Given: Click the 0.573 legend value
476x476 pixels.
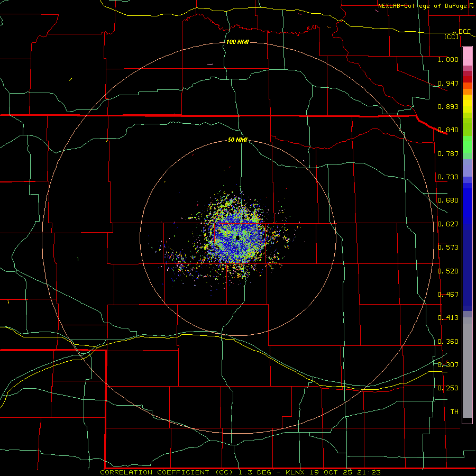Looking at the screenshot, I should [x=448, y=248].
